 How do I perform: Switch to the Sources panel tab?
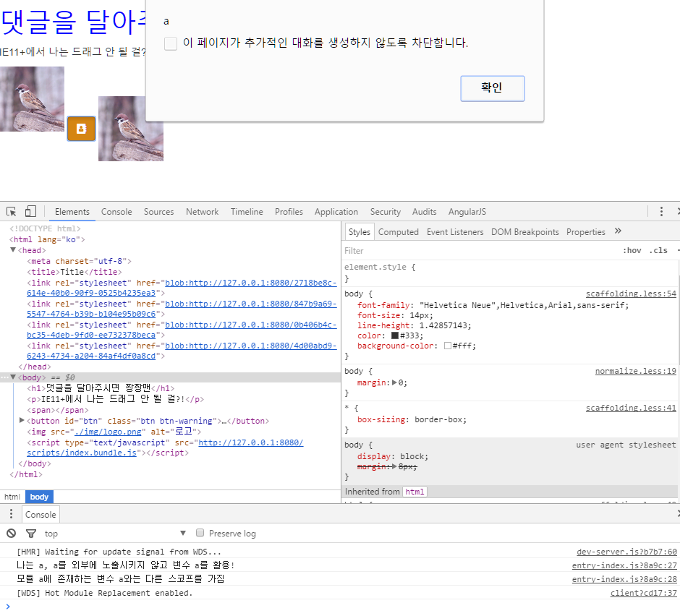[x=158, y=212]
